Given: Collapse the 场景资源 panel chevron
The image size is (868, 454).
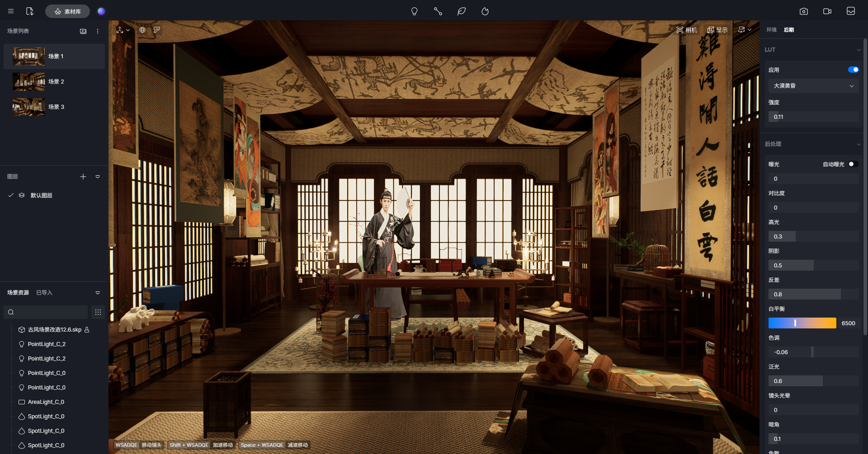Looking at the screenshot, I should tap(98, 293).
